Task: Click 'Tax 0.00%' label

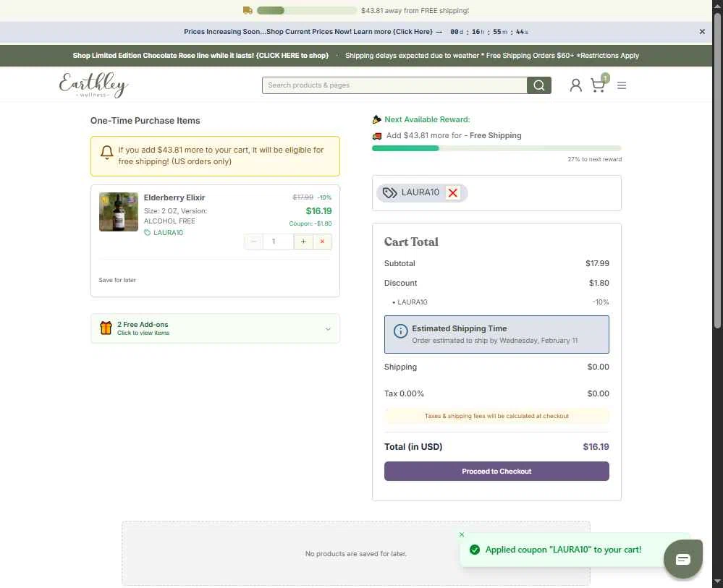Action: (x=404, y=393)
